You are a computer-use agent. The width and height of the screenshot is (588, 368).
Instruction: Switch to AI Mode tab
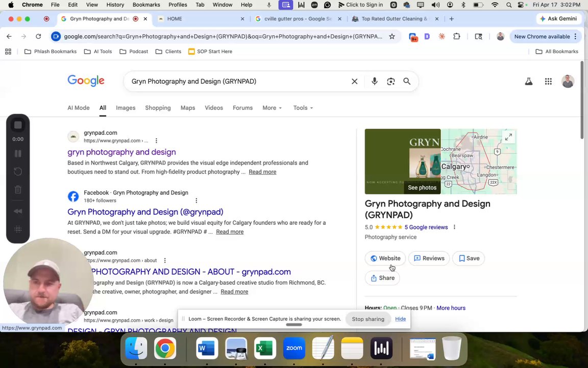tap(79, 108)
